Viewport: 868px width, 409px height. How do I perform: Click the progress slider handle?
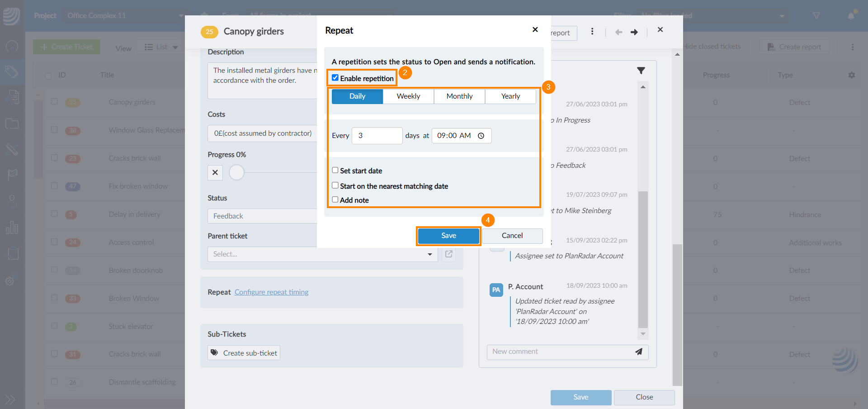[x=236, y=172]
